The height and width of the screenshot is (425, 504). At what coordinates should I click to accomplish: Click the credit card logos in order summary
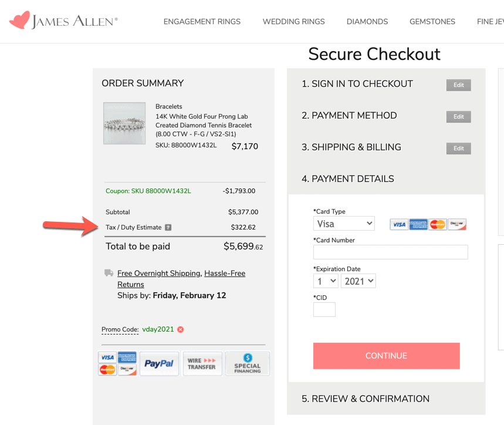(117, 363)
